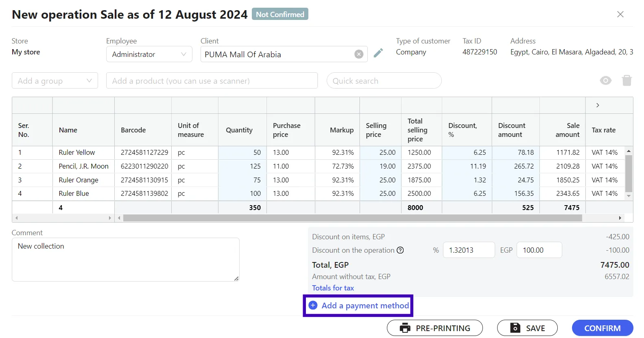This screenshot has width=644, height=338.
Task: Clear the PUMA Mall Of Arabia client
Action: pos(359,54)
